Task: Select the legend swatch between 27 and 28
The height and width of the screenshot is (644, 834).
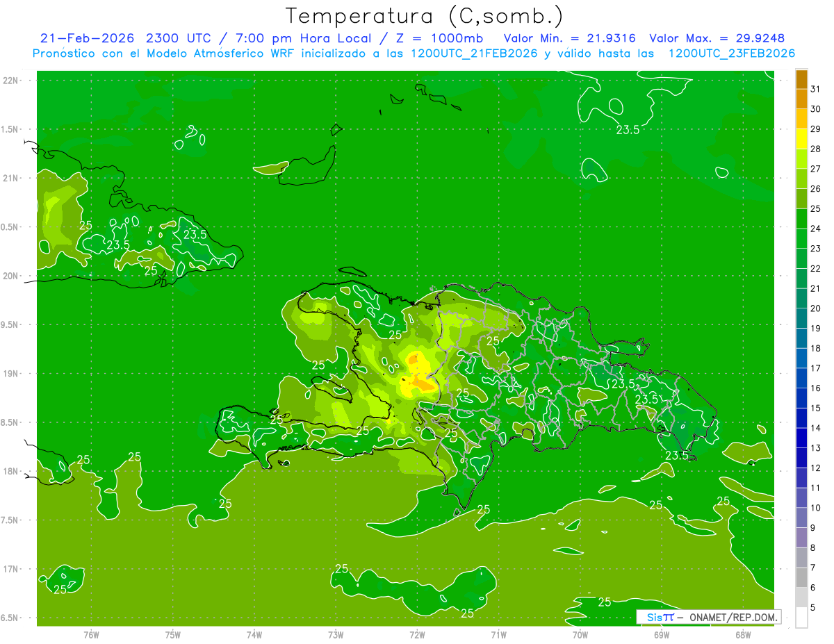Action: (801, 159)
